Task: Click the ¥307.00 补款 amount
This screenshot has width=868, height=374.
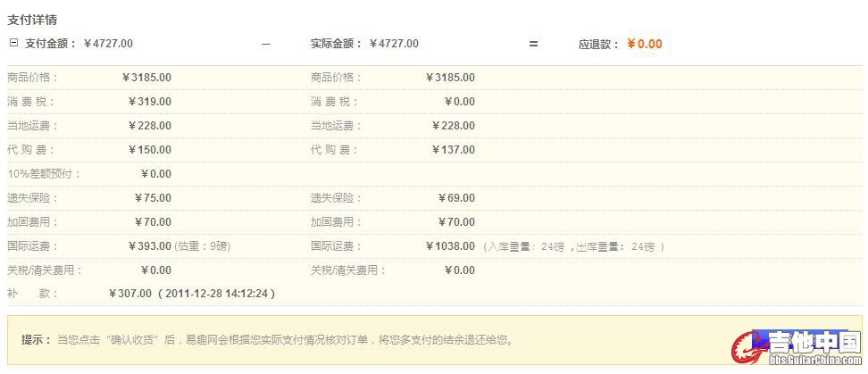Action: click(130, 294)
